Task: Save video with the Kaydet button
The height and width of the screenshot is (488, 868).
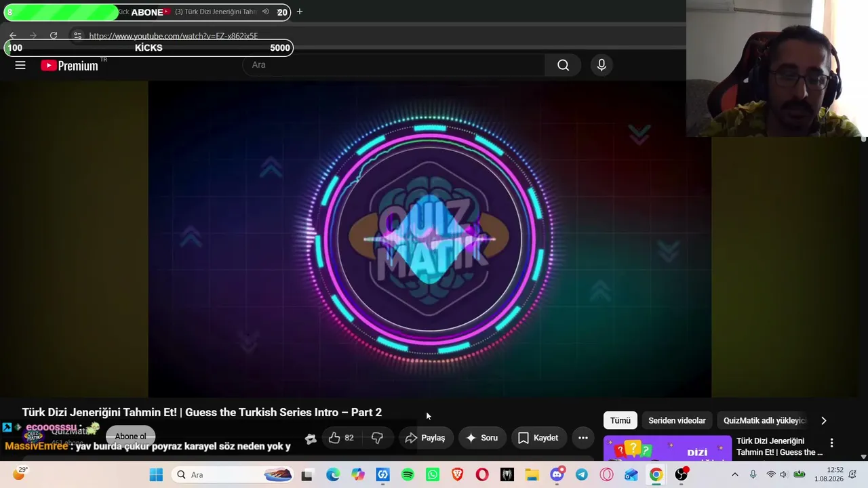Action: (x=539, y=438)
